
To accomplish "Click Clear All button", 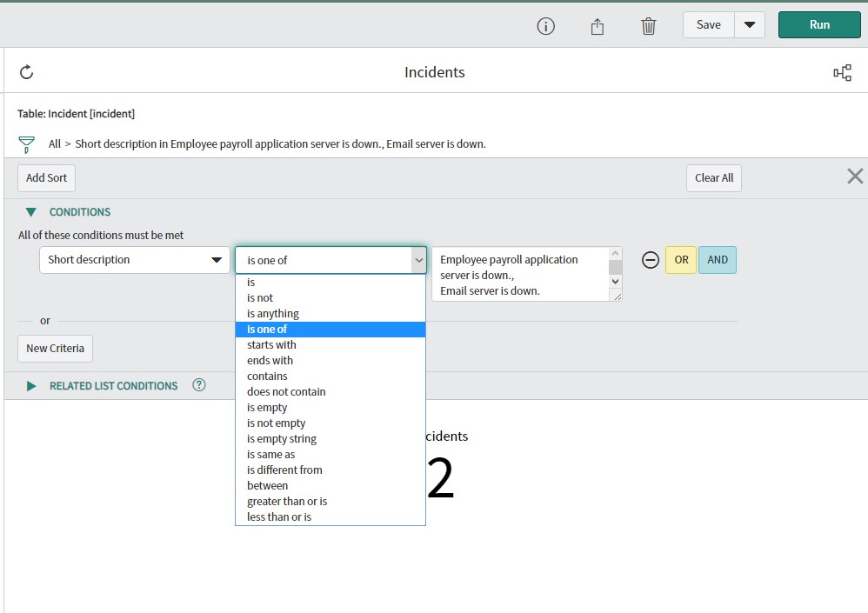I will point(713,178).
